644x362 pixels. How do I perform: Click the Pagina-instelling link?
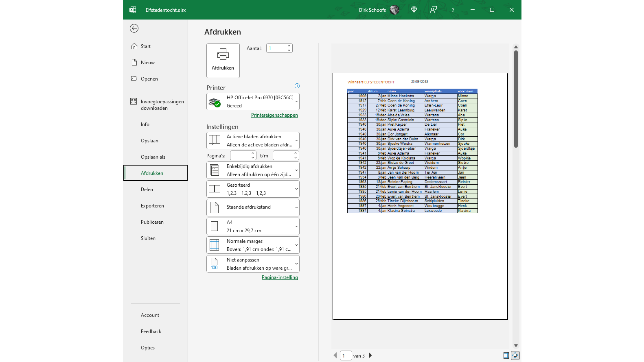pyautogui.click(x=280, y=277)
